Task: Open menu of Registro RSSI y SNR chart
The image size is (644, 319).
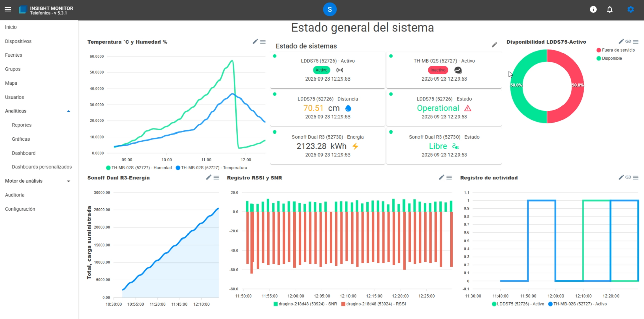Action: pos(449,178)
